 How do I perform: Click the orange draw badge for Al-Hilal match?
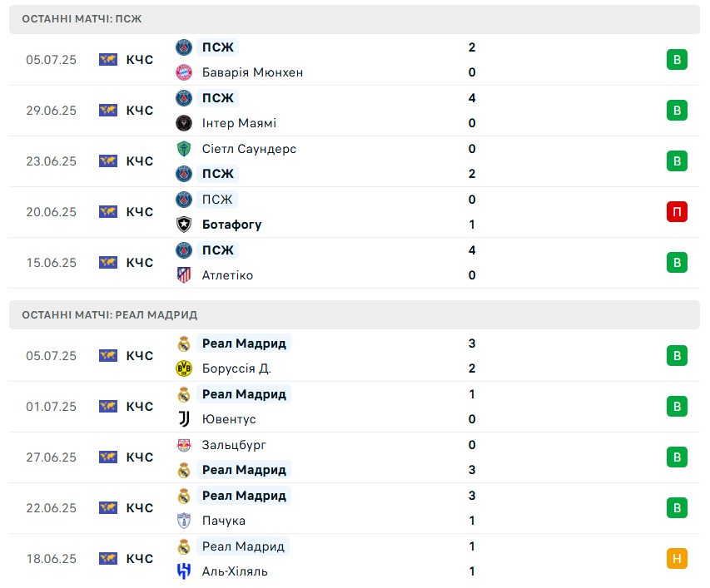click(x=677, y=559)
